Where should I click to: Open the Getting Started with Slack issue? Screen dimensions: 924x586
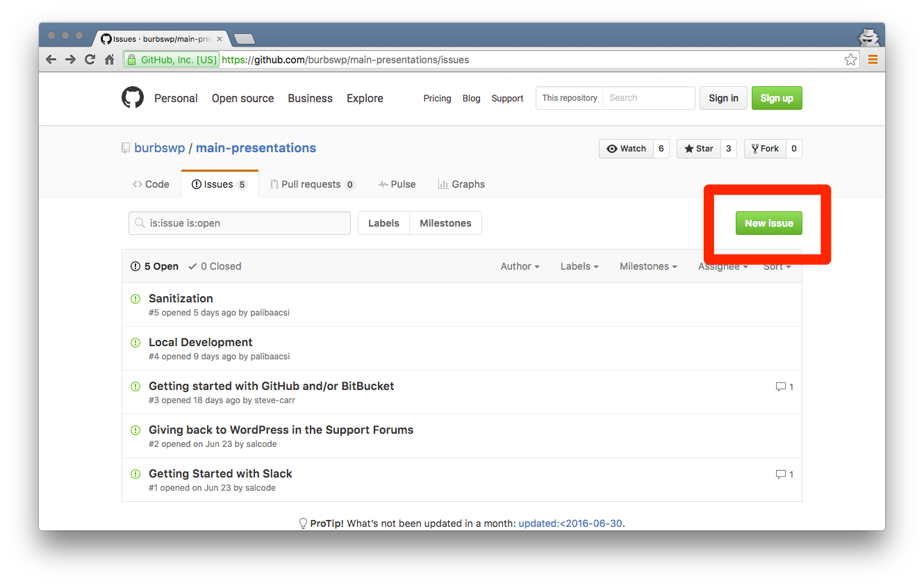click(220, 473)
